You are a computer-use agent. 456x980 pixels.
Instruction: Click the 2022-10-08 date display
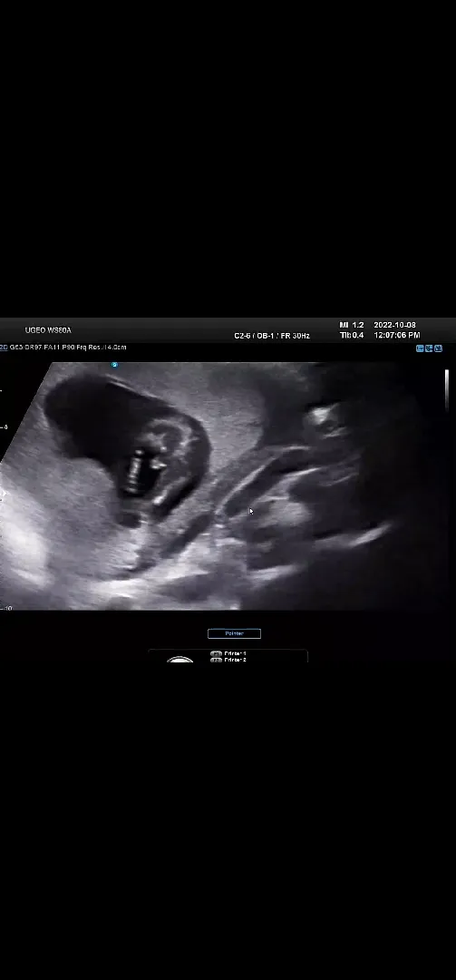(x=394, y=325)
